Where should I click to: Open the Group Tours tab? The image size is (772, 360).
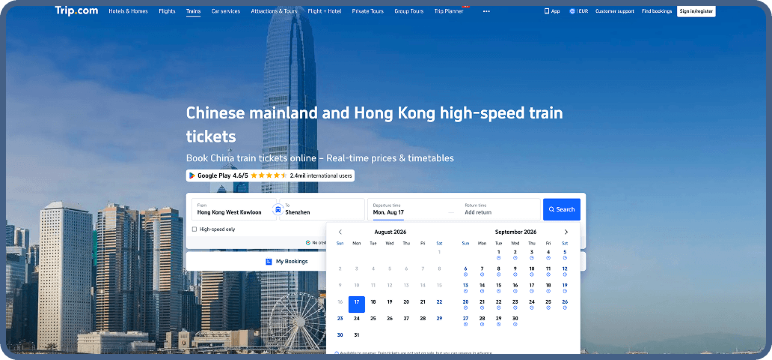[409, 11]
